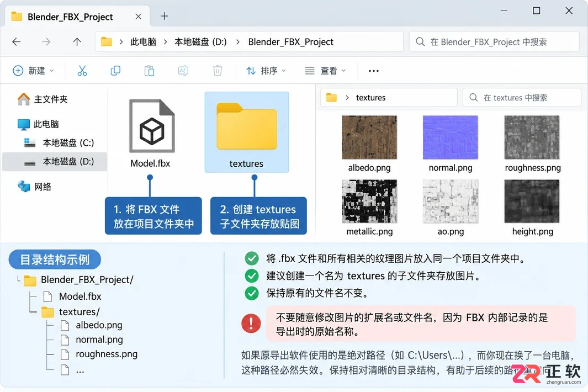Select the metallic.png thumbnail
Viewport: 588px width, 392px height.
click(x=369, y=201)
